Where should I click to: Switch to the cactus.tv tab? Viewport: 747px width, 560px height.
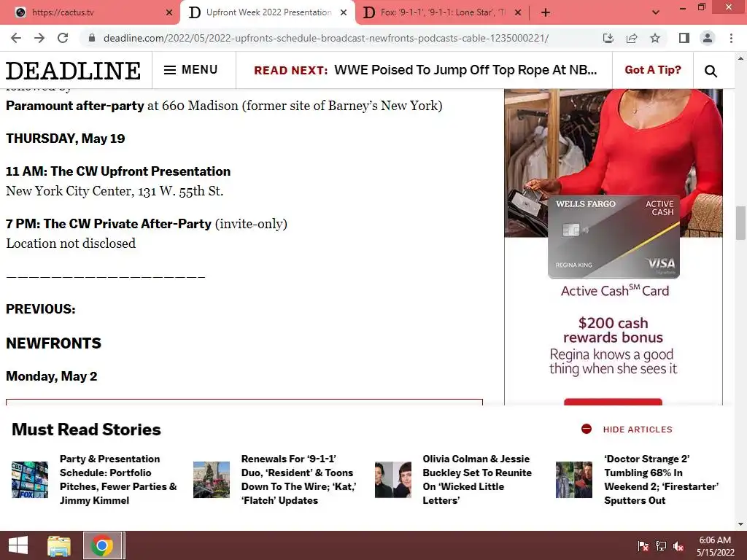pos(90,12)
